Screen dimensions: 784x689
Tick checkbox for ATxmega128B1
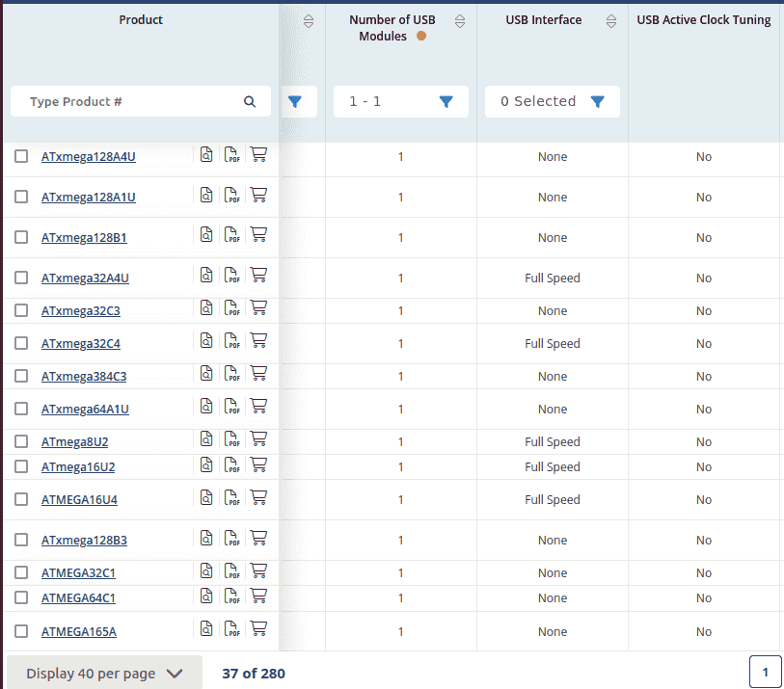pos(21,237)
